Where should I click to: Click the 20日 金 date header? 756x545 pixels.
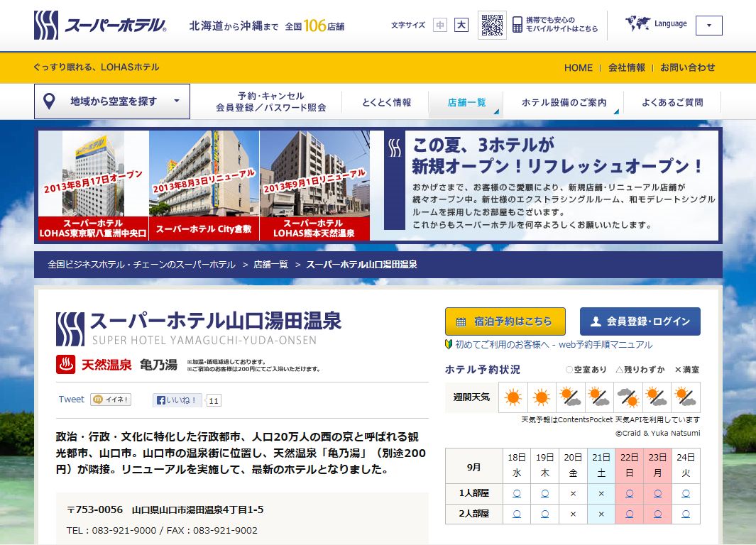(573, 466)
